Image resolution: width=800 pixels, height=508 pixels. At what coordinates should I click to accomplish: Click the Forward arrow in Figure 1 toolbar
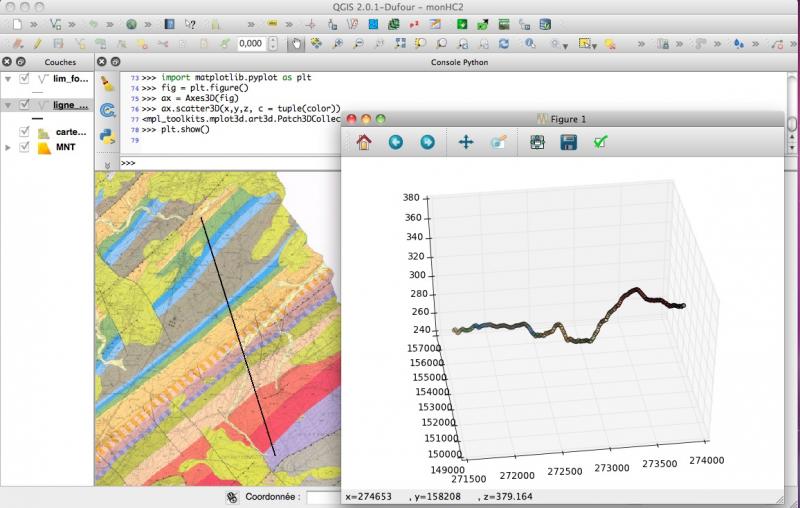(427, 143)
